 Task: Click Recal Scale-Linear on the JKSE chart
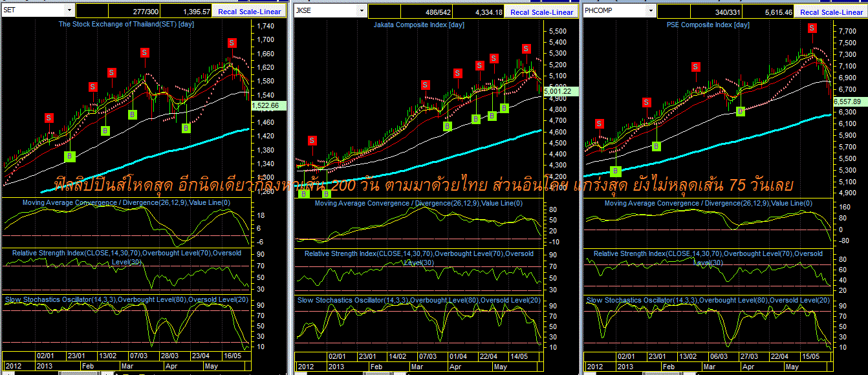(x=541, y=12)
